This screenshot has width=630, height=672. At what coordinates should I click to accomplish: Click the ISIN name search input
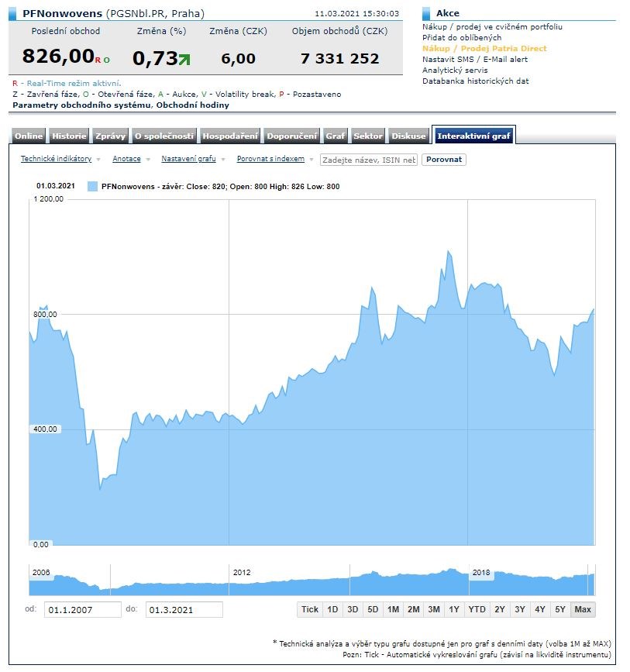click(x=369, y=160)
